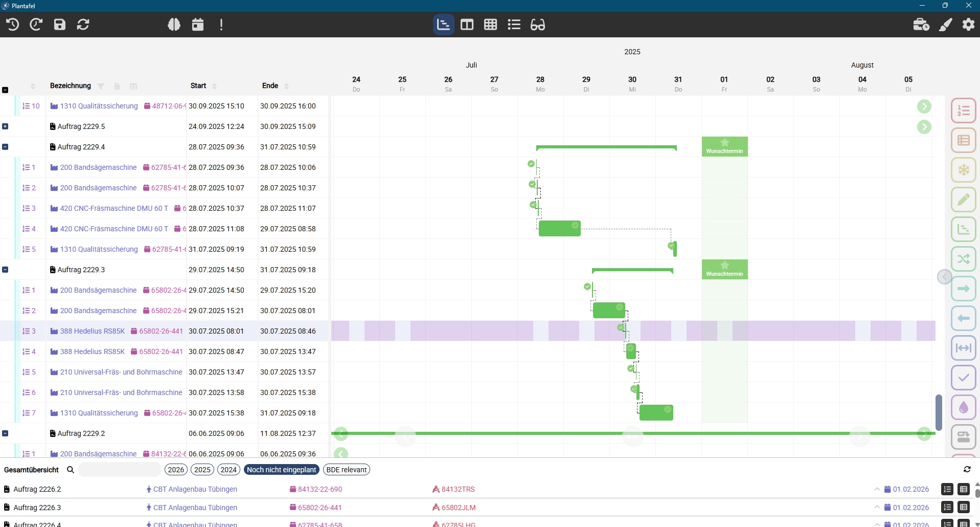
Task: Click the purple droplet color button
Action: point(964,407)
